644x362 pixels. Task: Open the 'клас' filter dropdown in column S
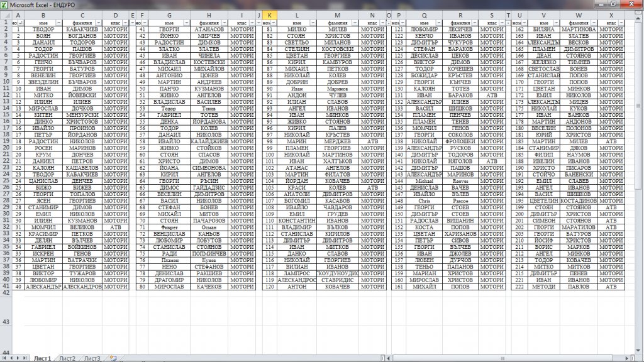(x=502, y=23)
